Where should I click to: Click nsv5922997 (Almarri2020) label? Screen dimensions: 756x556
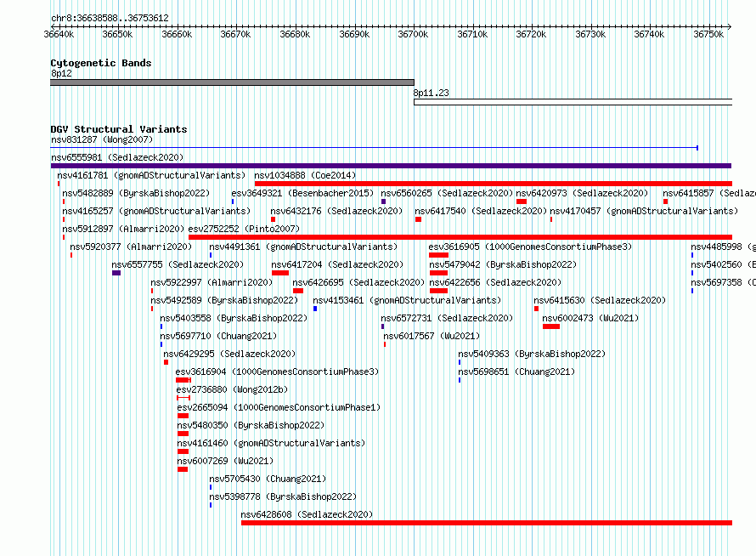point(212,282)
